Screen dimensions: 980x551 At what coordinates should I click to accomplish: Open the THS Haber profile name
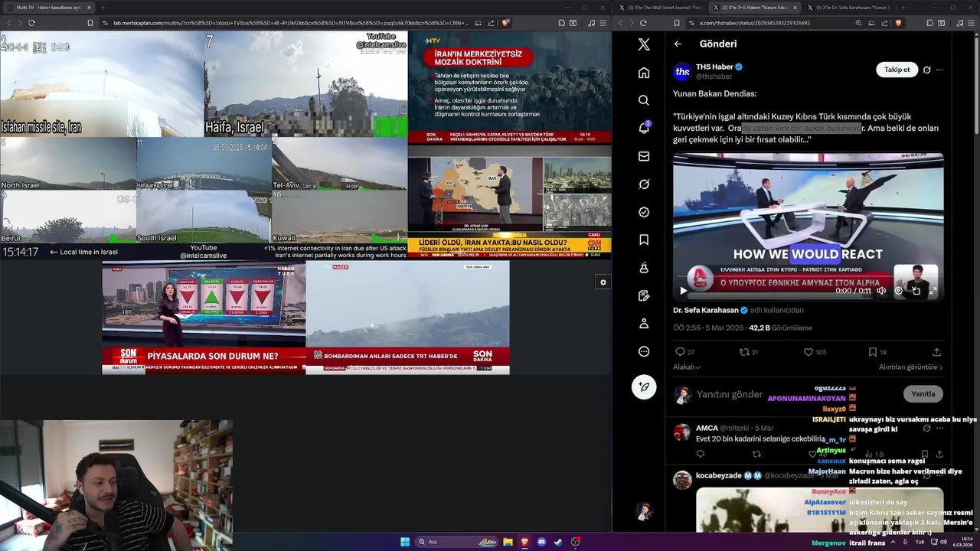(714, 67)
